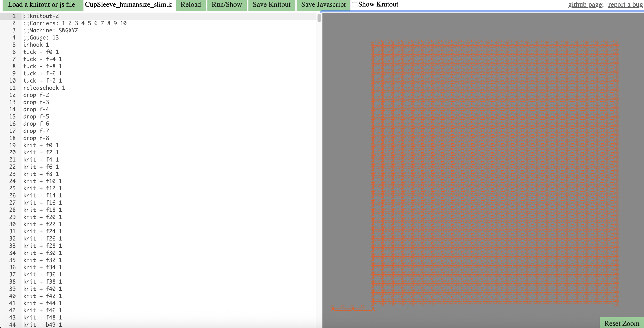Click the ;;Gauge: 13 header line
Image resolution: width=644 pixels, height=328 pixels.
[41, 37]
